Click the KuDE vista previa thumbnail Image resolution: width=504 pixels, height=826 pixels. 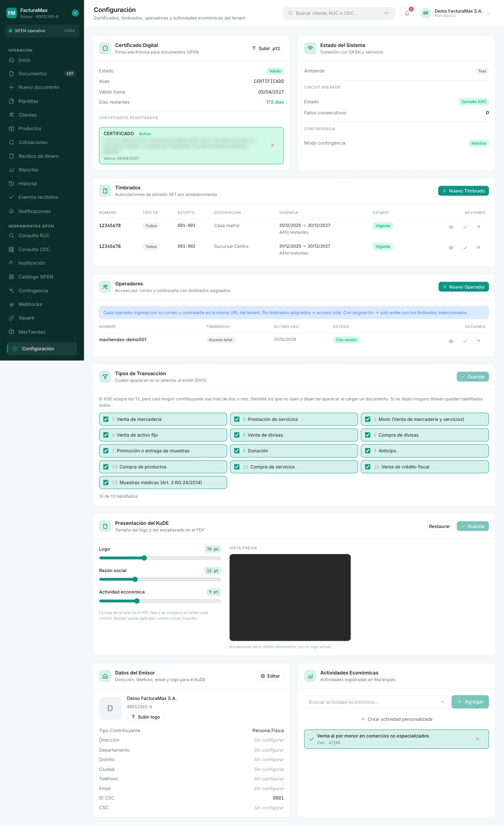290,597
